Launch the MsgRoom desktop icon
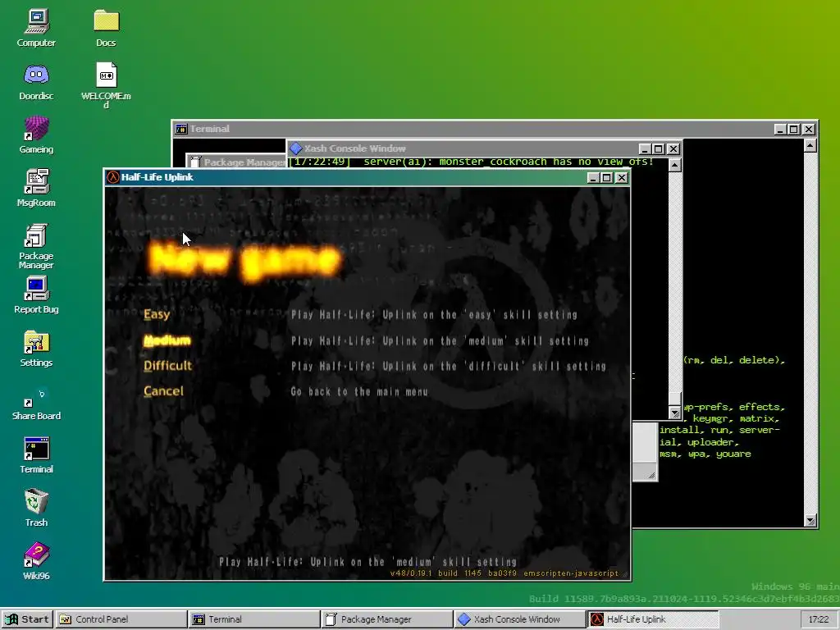The height and width of the screenshot is (630, 840). click(36, 188)
